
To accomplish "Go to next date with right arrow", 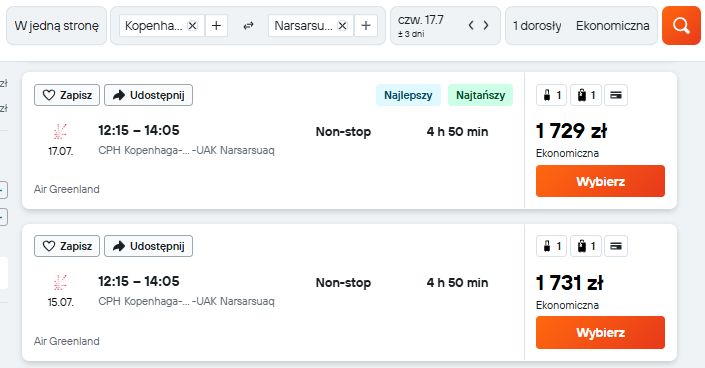I will (486, 25).
